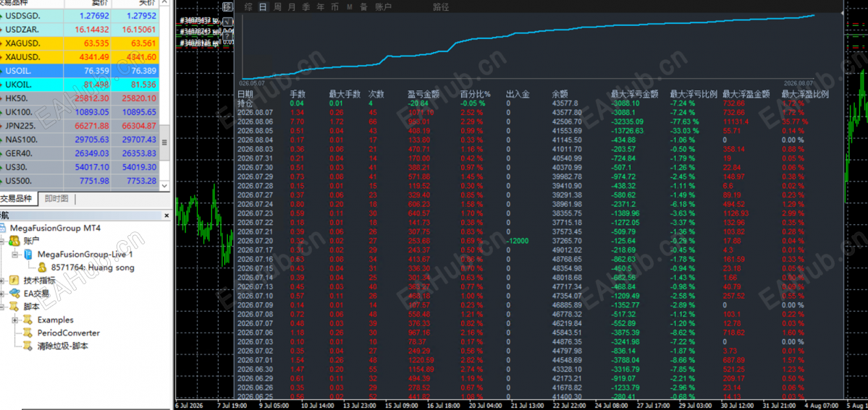868x410 pixels.
Task: Click the 技术指标 indicators icon
Action: (15, 281)
